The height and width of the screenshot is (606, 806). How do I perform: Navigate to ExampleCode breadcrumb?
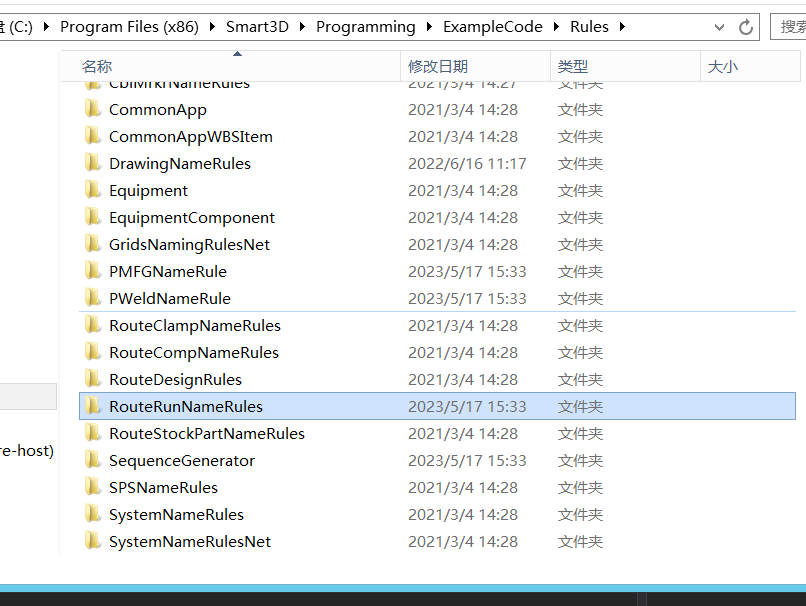[492, 27]
